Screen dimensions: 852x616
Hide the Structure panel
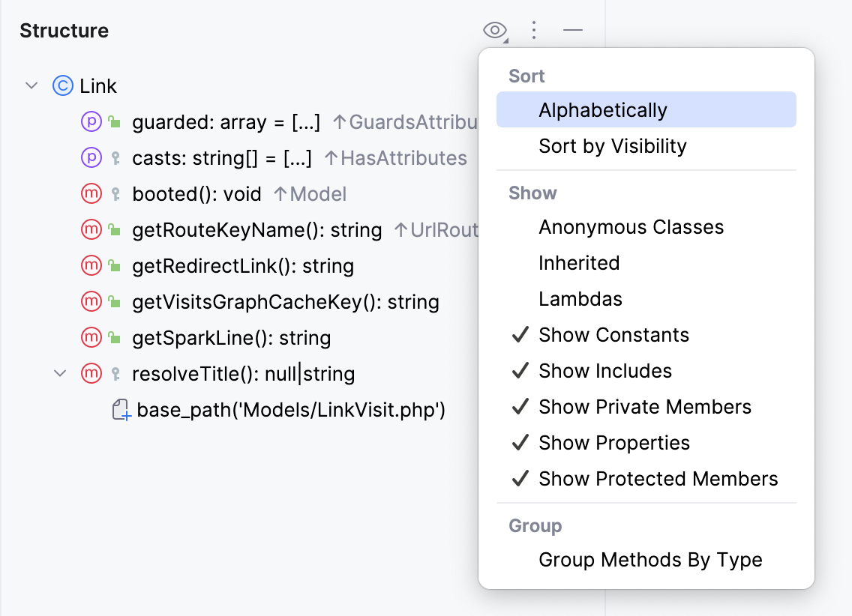(572, 30)
